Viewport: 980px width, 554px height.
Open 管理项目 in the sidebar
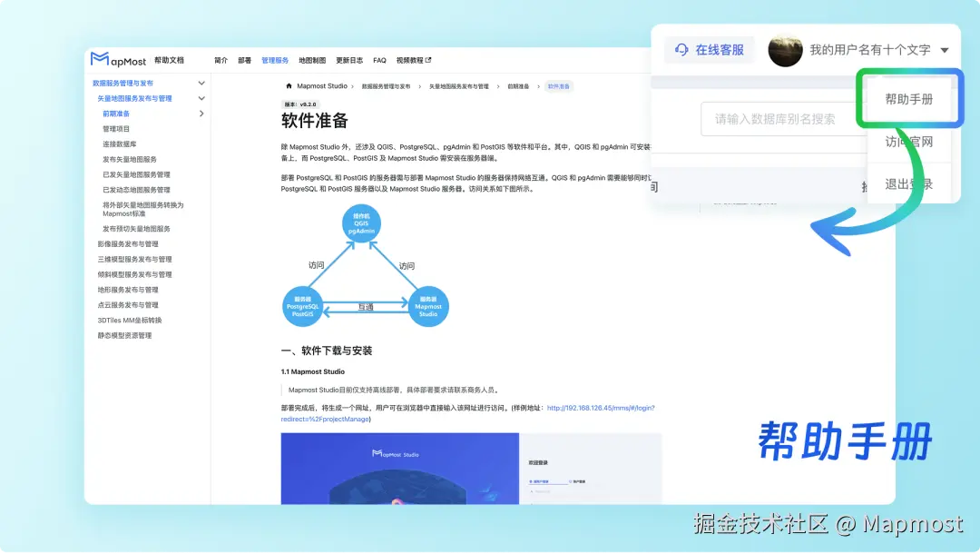(116, 129)
